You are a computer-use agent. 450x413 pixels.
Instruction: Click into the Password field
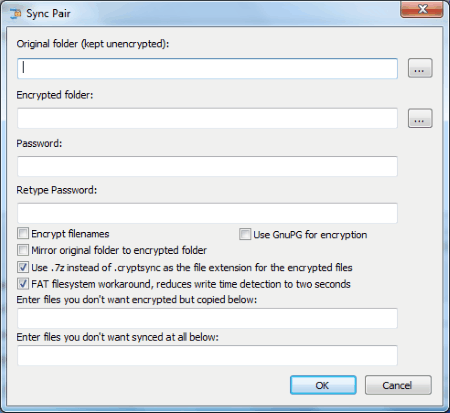[x=207, y=166]
